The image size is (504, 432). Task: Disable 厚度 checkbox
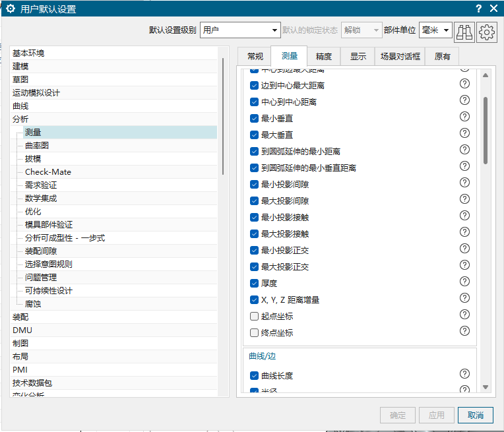[254, 283]
